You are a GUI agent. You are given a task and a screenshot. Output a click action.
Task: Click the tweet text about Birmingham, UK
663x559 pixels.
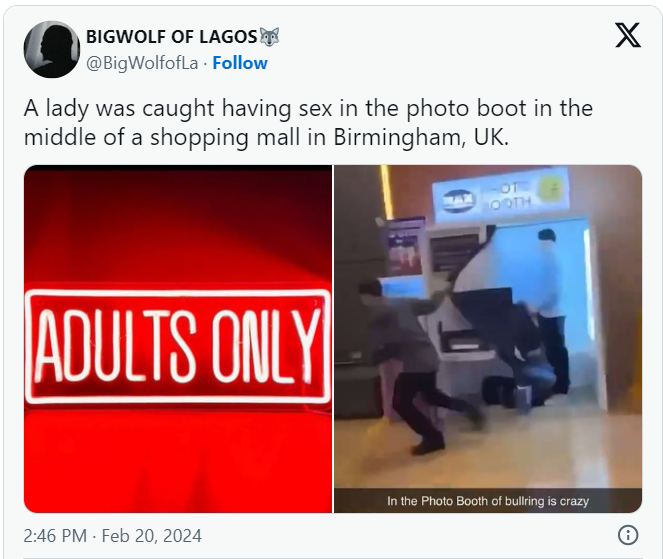pos(308,122)
